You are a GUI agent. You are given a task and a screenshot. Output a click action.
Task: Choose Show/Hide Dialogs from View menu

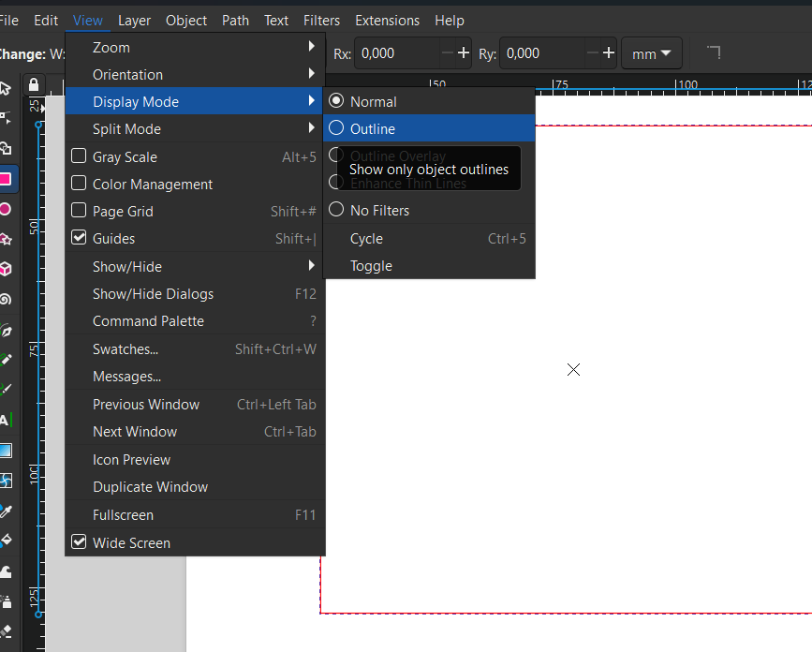point(195,293)
